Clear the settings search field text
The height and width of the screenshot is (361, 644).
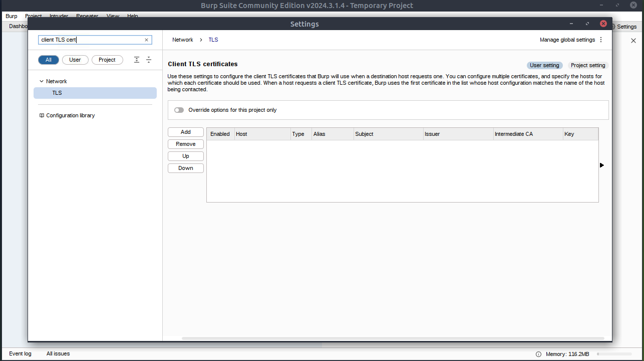coord(146,40)
